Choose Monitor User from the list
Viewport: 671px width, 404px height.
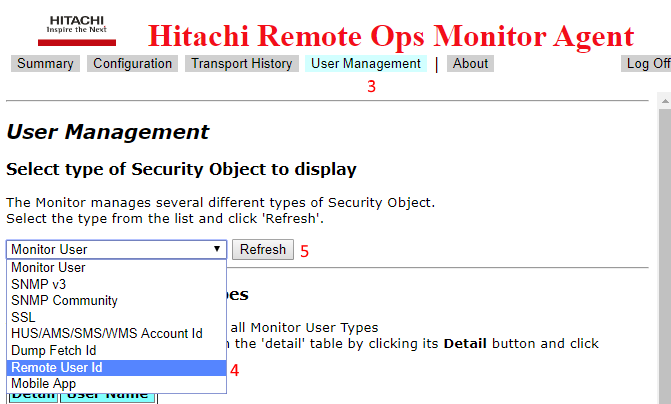116,267
